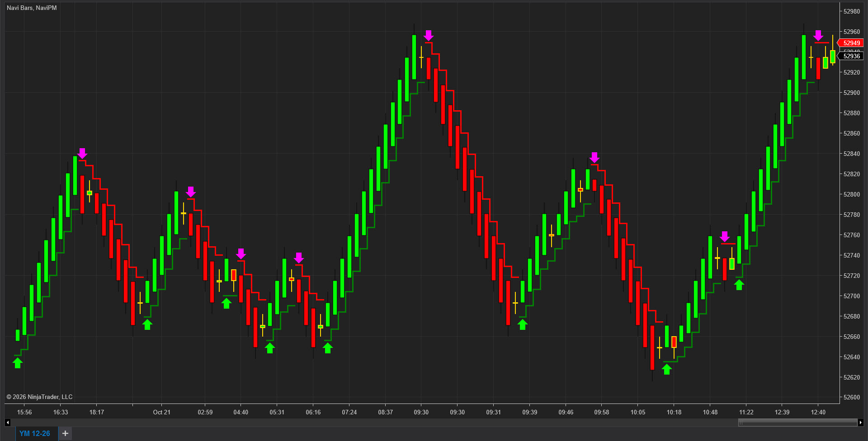Click the magenta down arrow near 10:48
868x441 pixels.
click(x=725, y=236)
